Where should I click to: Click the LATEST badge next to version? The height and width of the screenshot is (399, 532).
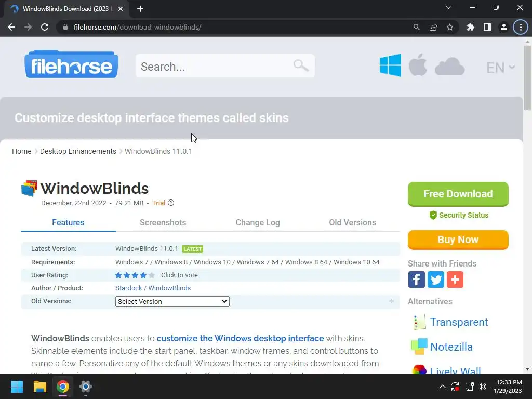[192, 249]
